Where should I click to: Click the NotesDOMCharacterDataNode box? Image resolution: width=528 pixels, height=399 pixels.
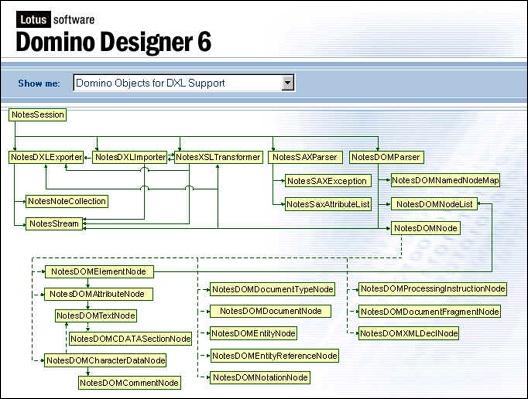[x=105, y=361]
